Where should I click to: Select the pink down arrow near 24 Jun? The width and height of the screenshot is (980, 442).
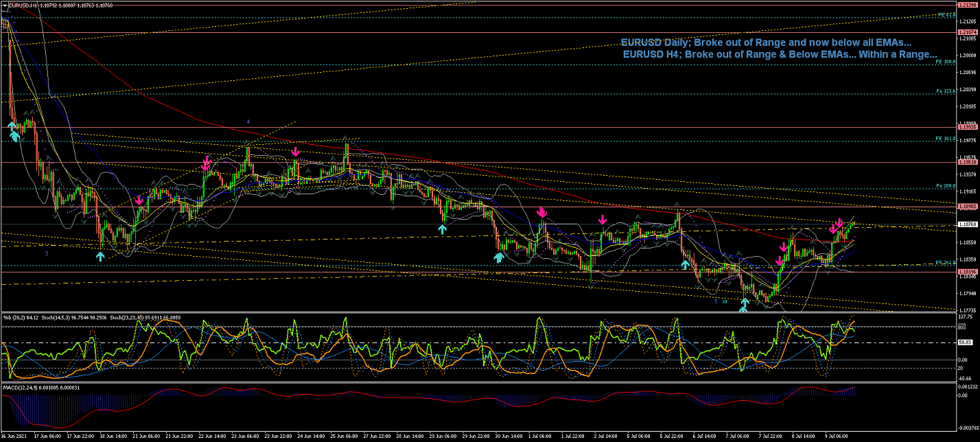tap(295, 152)
